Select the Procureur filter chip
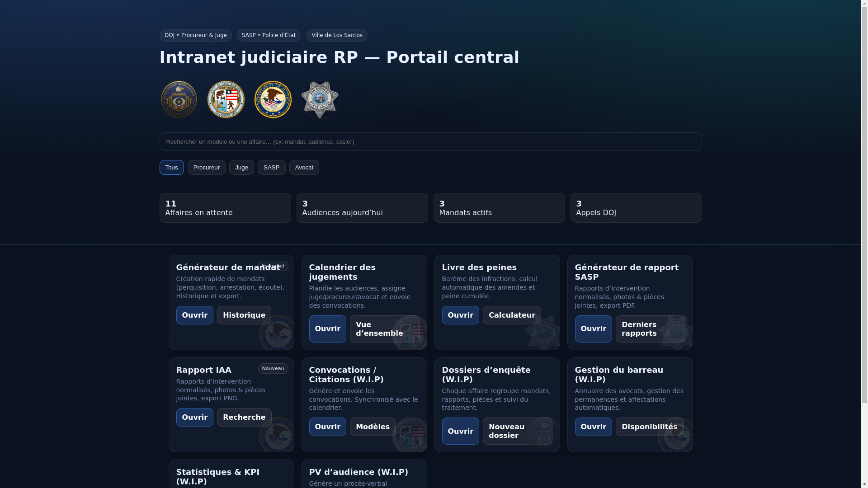868x488 pixels. tap(206, 168)
